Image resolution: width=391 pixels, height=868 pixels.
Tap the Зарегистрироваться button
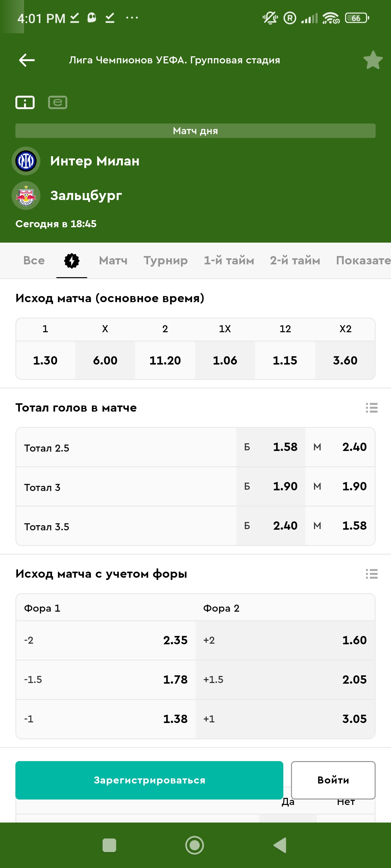point(149,780)
